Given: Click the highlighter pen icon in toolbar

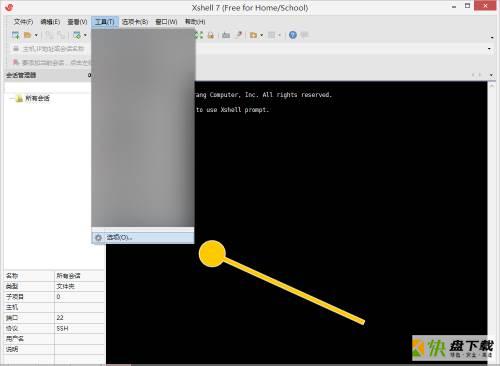Looking at the screenshot, I should 239,35.
